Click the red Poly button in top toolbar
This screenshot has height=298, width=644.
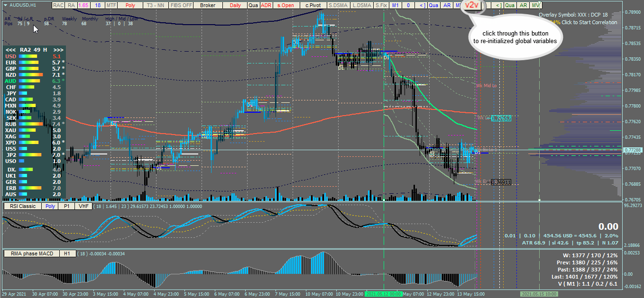[130, 5]
